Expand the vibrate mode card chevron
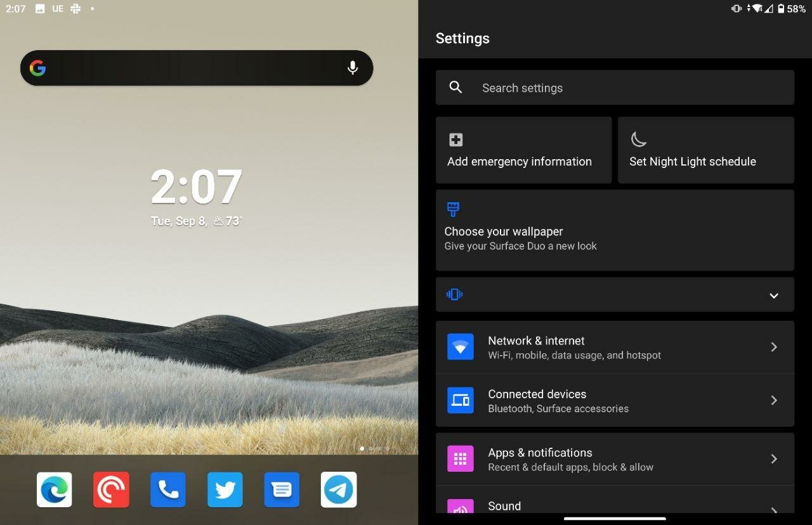 tap(774, 295)
